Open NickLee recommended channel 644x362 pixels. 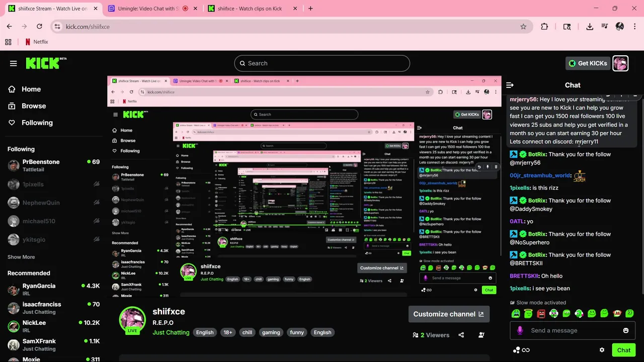pos(53,326)
